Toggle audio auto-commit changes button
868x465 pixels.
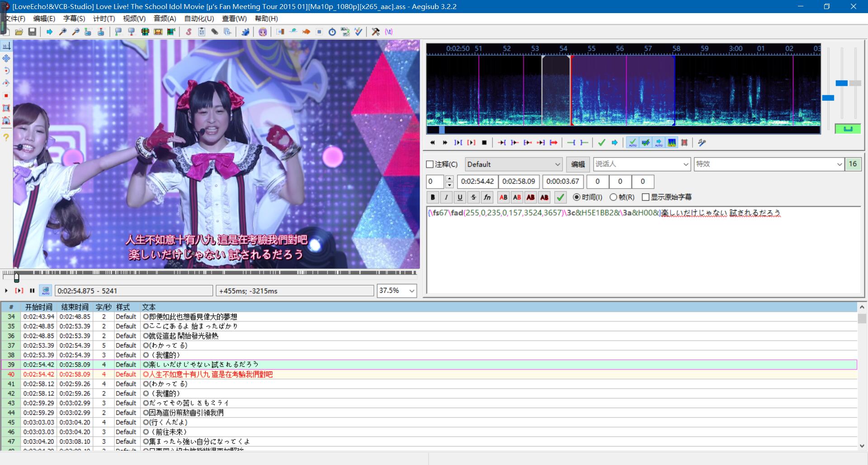tap(632, 142)
